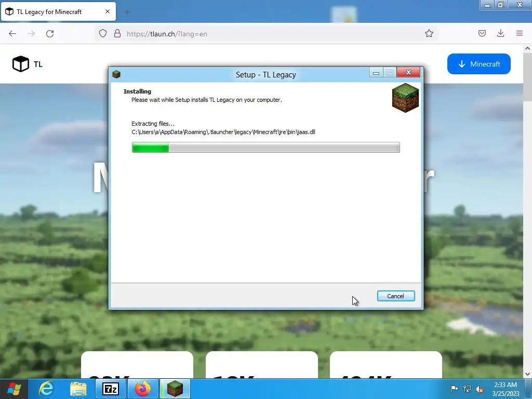Open the tracking protection shield icon
Screen dimensions: 532x399
point(103,34)
